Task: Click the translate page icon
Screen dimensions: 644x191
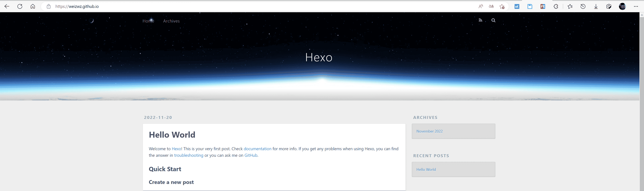Action: pyautogui.click(x=491, y=7)
